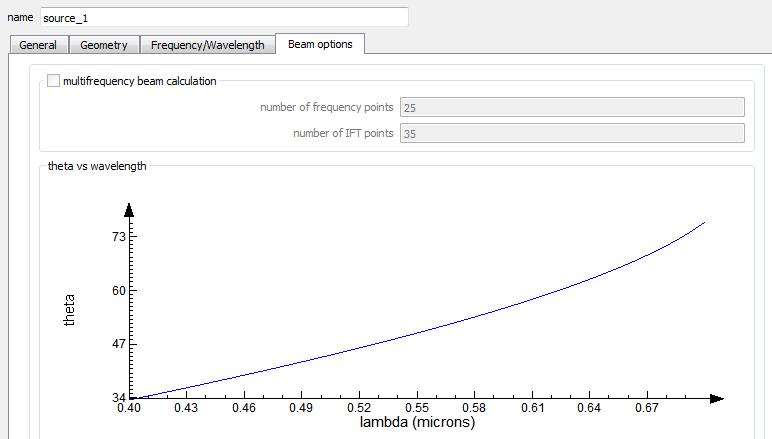Viewport: 772px width, 439px height.
Task: Enable multifrequency beam calculation checkbox
Action: click(53, 81)
